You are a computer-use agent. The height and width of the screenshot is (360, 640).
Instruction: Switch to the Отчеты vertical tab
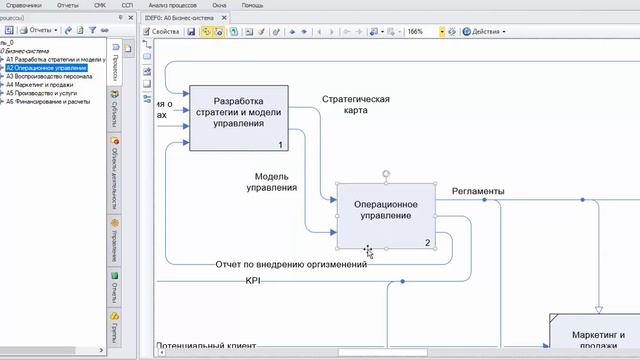[115, 288]
